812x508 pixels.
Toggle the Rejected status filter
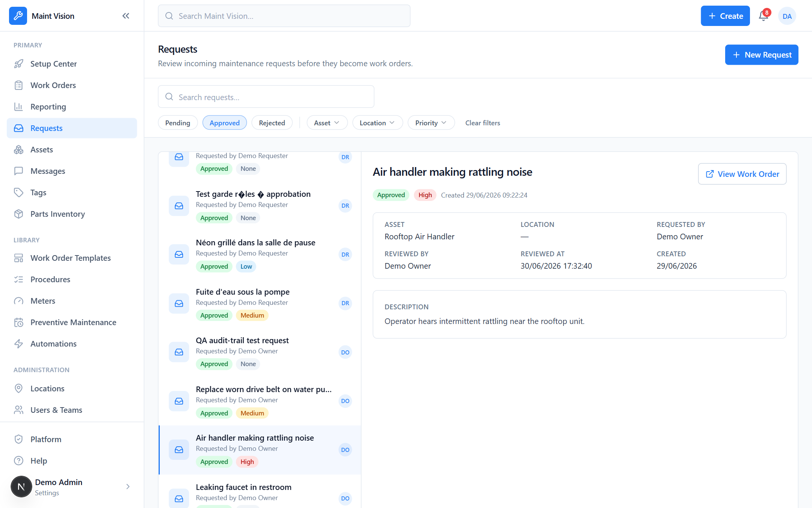272,123
